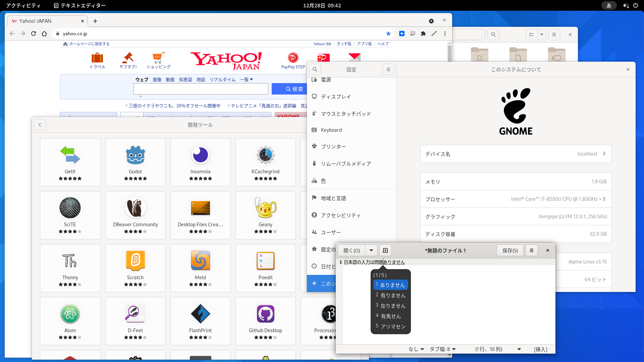Click the Yahoo Auctions gavel icon
The width and height of the screenshot is (644, 362).
click(x=128, y=58)
